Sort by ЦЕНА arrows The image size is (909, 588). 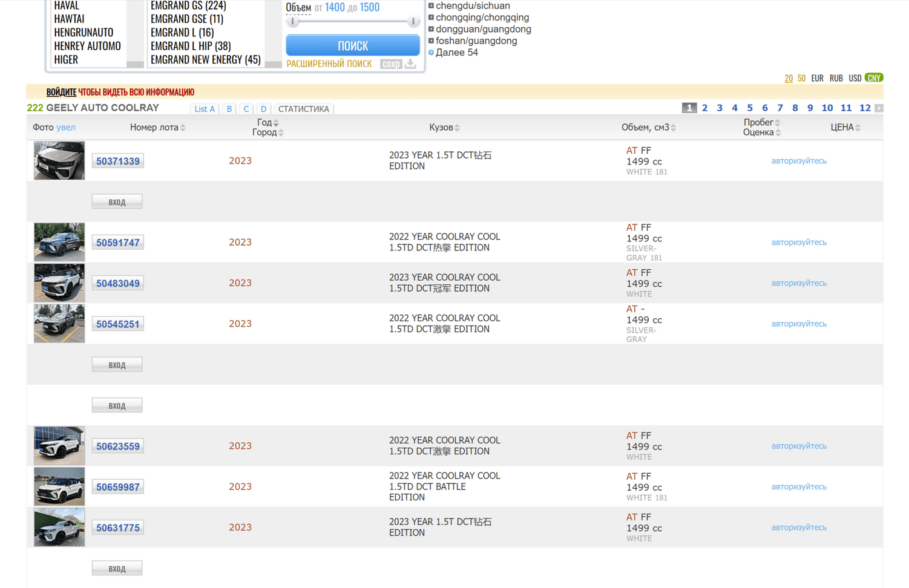point(858,128)
